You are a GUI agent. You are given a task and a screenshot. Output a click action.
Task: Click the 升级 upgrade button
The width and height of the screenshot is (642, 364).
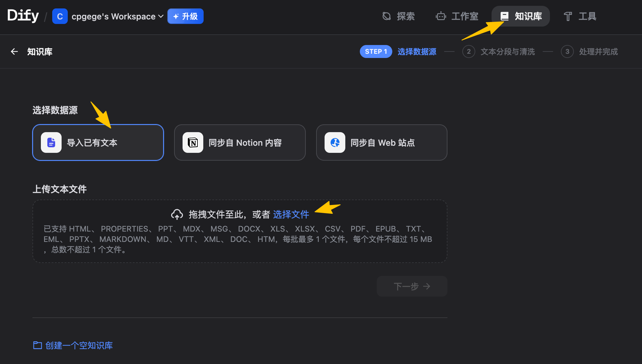(x=185, y=16)
